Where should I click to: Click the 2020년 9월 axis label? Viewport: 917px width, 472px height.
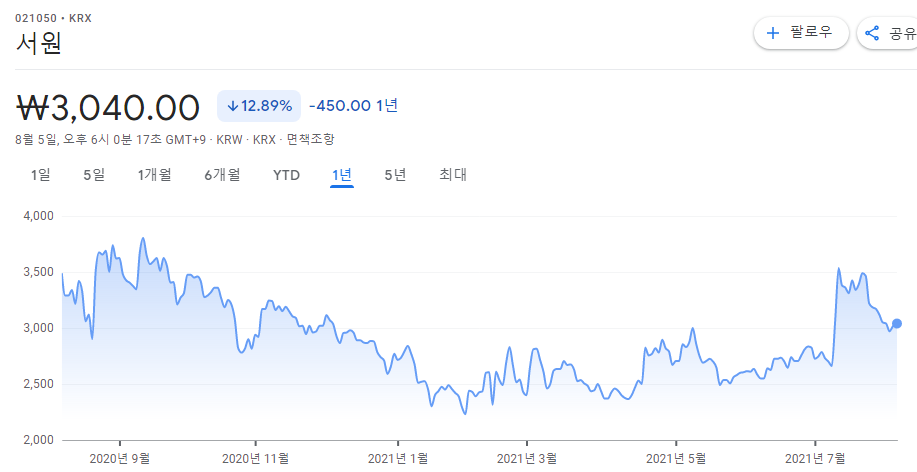tap(119, 458)
